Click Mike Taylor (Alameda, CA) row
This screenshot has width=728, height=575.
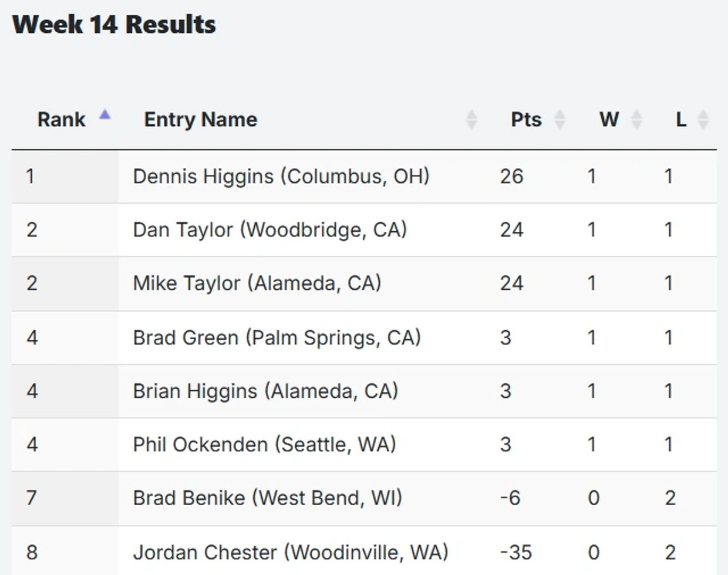pyautogui.click(x=257, y=283)
